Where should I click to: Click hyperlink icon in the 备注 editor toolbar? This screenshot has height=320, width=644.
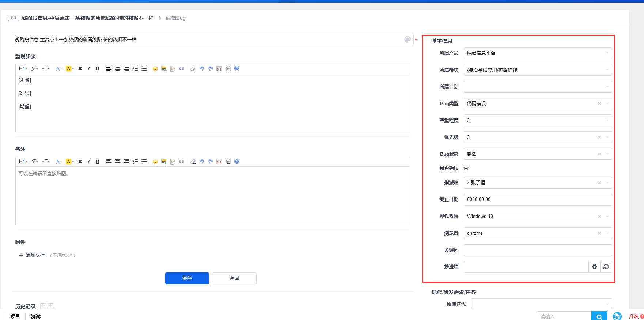182,162
